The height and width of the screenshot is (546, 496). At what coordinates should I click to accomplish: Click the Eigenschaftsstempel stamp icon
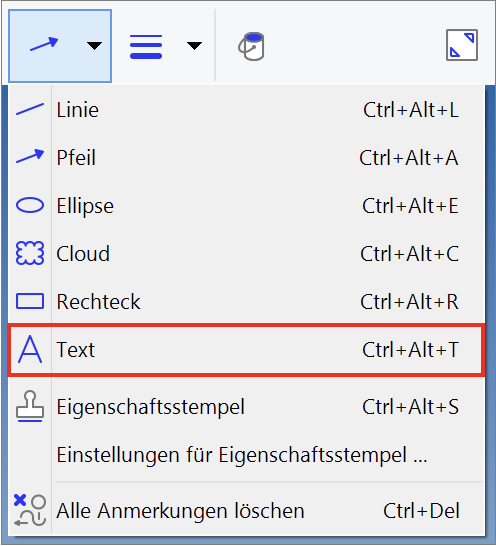pyautogui.click(x=30, y=406)
